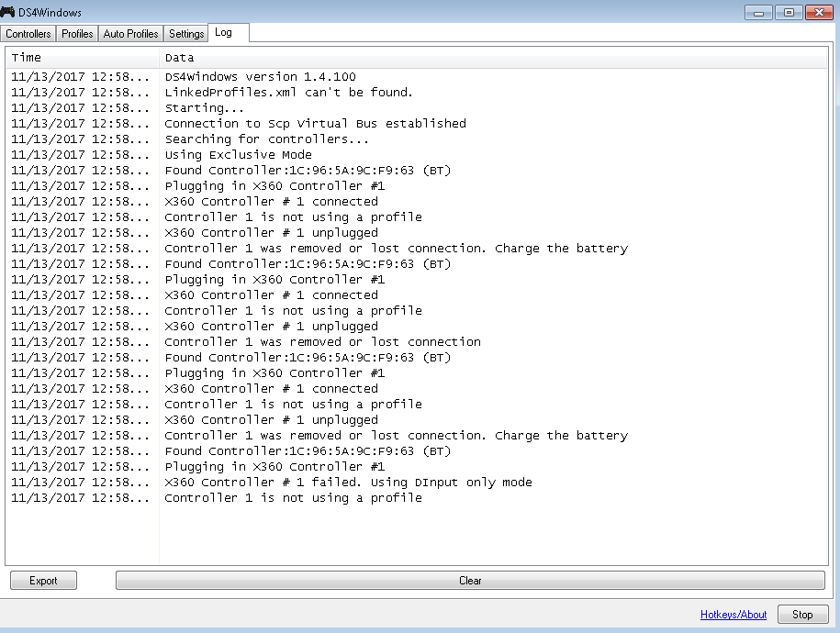Minimize the DS4Windows window

[758, 12]
